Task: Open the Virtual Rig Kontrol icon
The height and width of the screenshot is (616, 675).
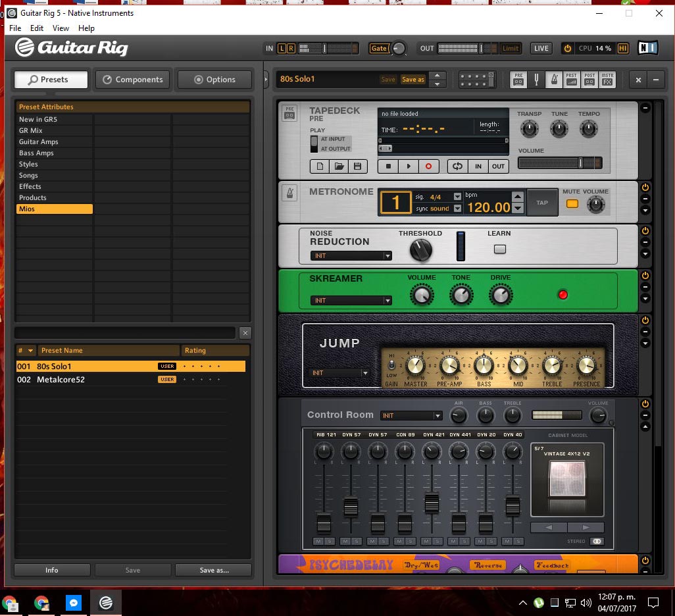Action: coord(477,80)
